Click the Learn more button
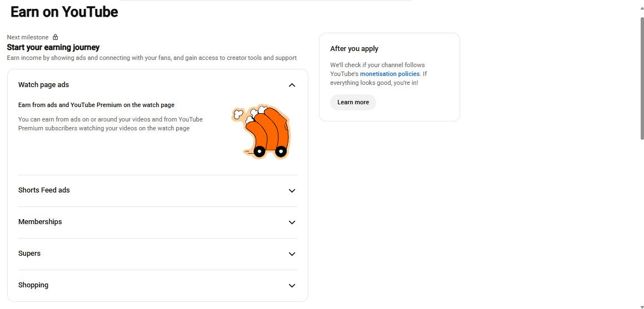The height and width of the screenshot is (309, 644). (x=353, y=102)
